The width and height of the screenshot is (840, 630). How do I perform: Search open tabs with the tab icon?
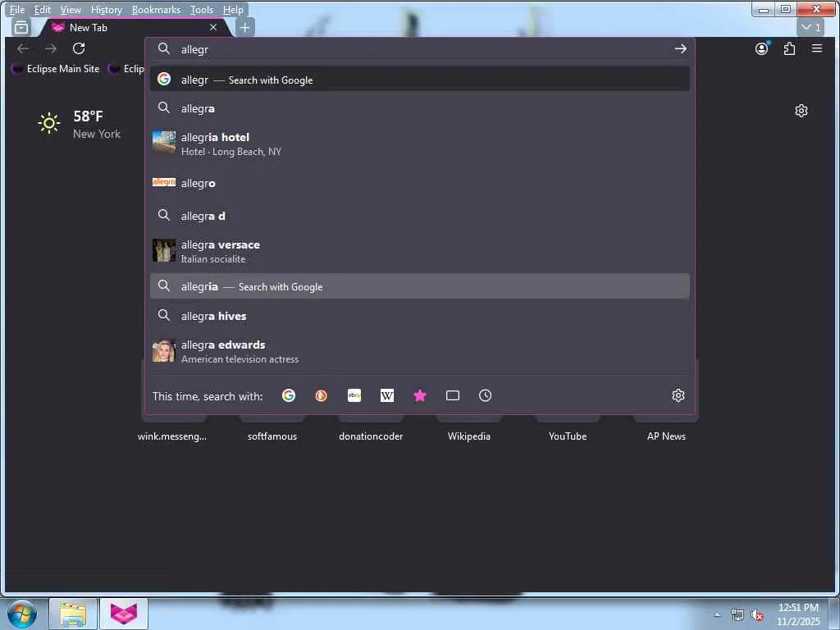pos(453,396)
